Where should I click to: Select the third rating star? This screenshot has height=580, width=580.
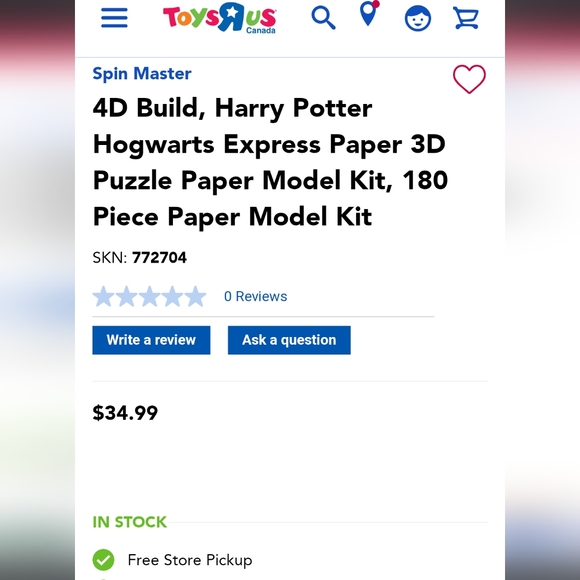[x=149, y=296]
